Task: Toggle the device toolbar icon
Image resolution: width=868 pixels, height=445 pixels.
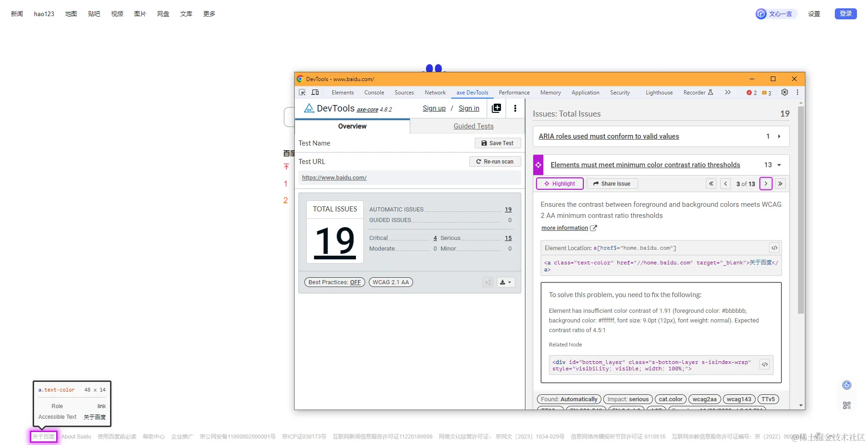Action: [315, 92]
